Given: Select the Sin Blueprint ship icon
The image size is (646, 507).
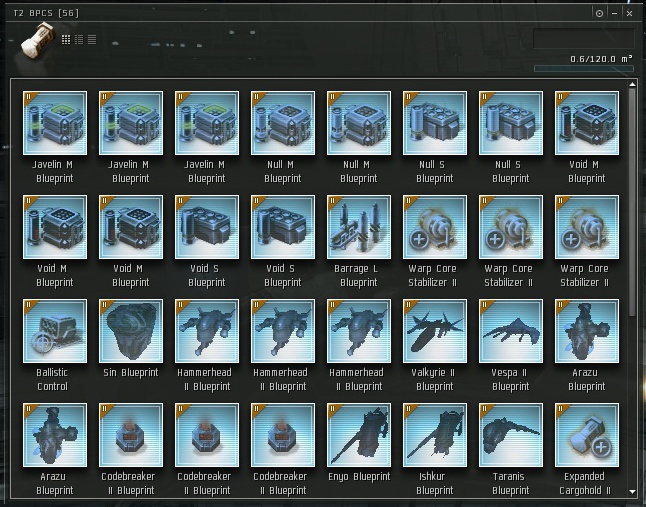Looking at the screenshot, I should coord(131,331).
